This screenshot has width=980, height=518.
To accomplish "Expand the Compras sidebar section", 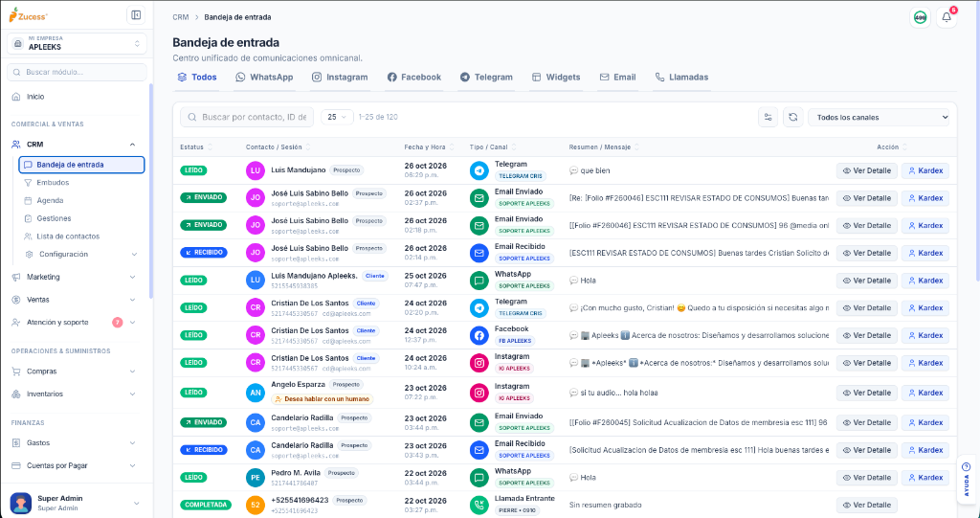I will tap(132, 372).
